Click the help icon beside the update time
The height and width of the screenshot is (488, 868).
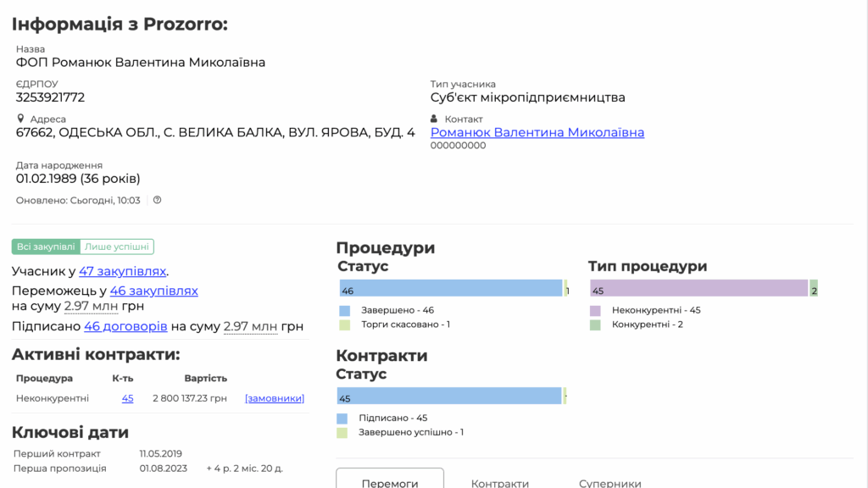pyautogui.click(x=157, y=201)
